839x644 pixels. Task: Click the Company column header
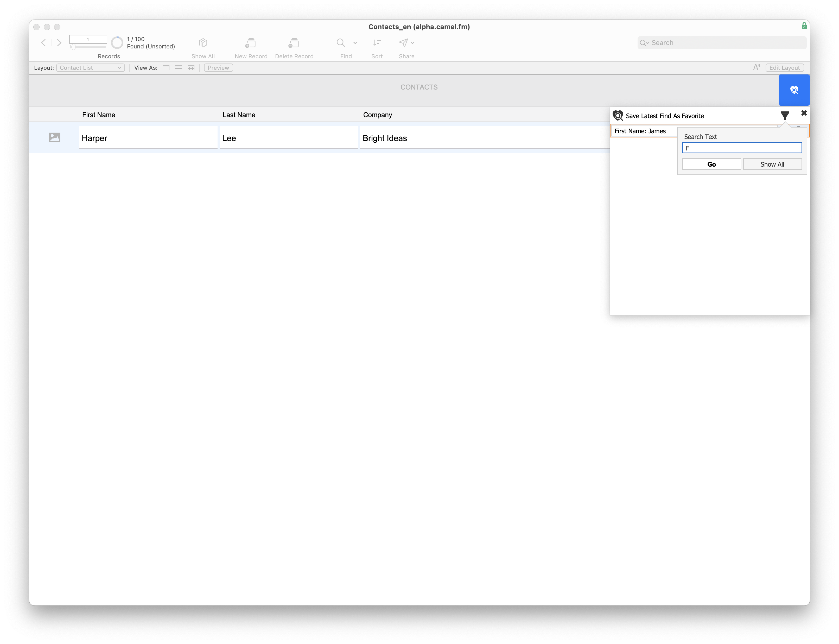tap(378, 115)
